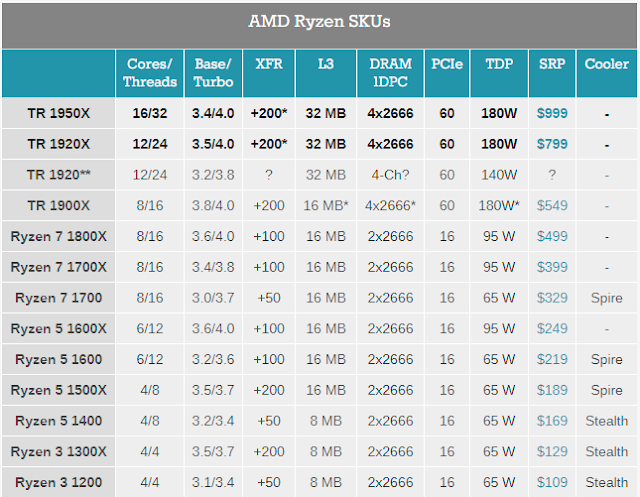
Task: Open the $329 Ryzen 7 1700 price
Action: [551, 299]
